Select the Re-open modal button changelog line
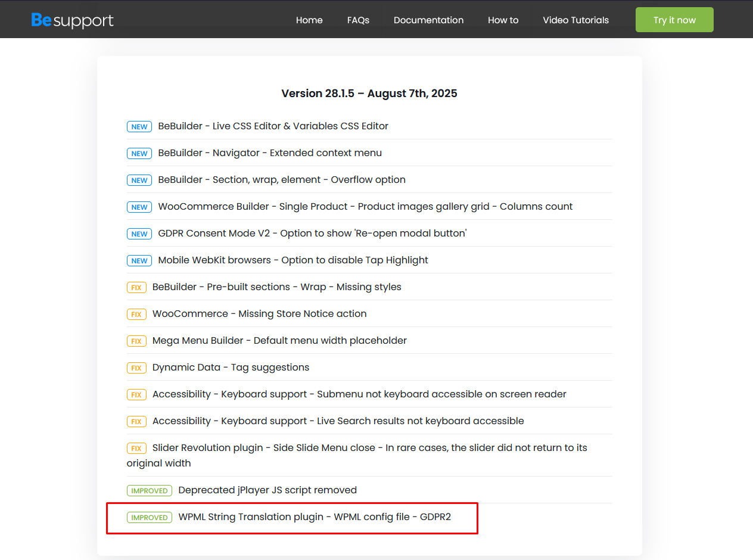The height and width of the screenshot is (560, 753). (312, 234)
